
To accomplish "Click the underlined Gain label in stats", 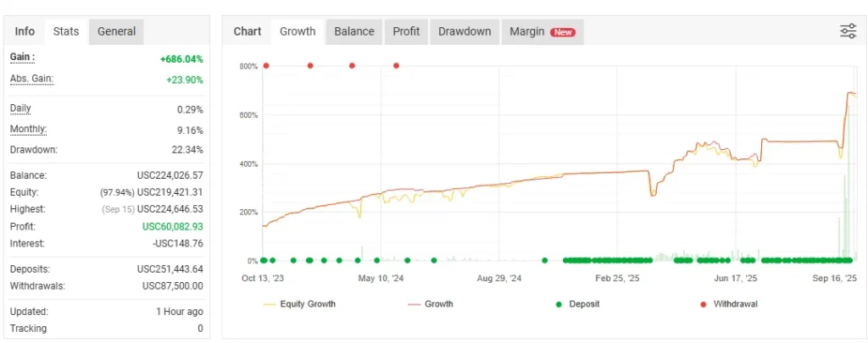I will [x=22, y=57].
